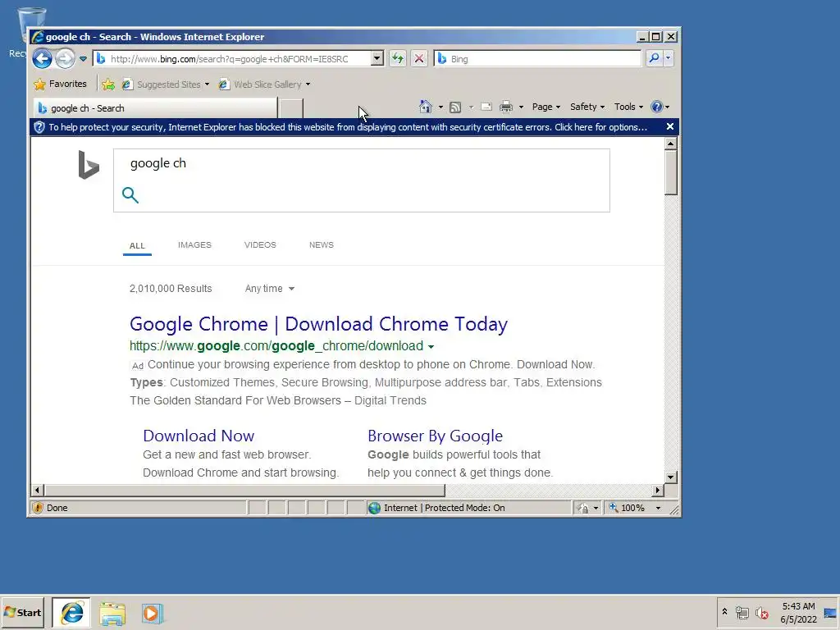The width and height of the screenshot is (840, 630).
Task: Expand Web Slice Gallery dropdown arrow
Action: (x=308, y=84)
